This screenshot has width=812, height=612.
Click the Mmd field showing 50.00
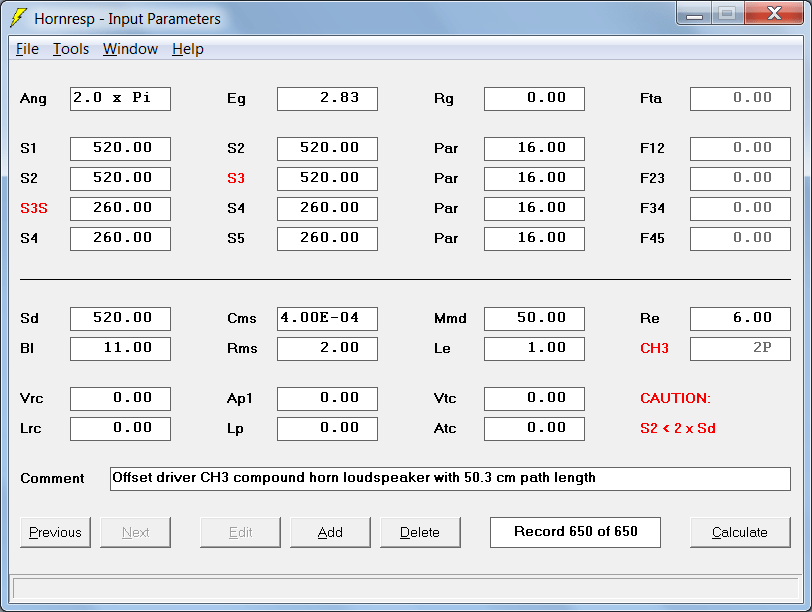(534, 318)
